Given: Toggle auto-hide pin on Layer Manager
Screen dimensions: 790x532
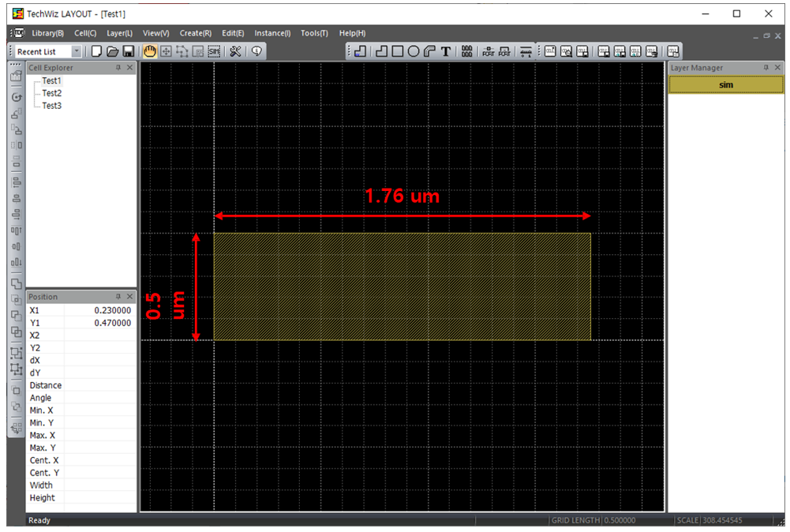Looking at the screenshot, I should (766, 68).
